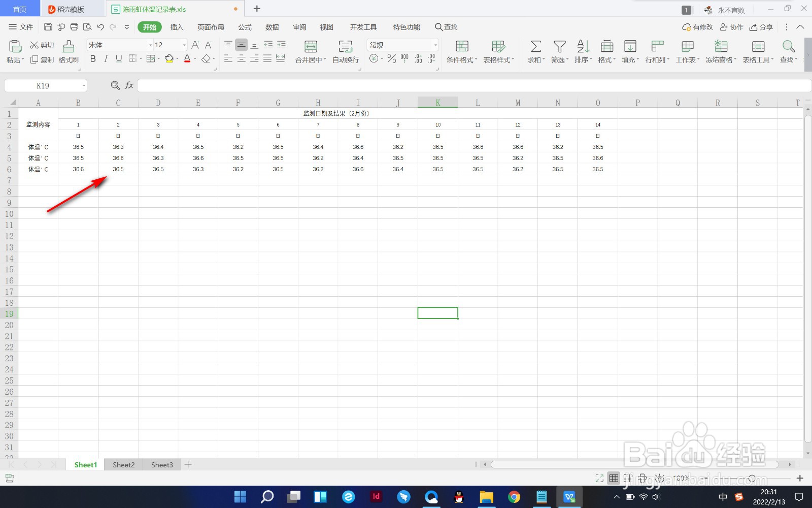Open the font name dropdown (宋体)
The image size is (812, 508).
click(150, 45)
